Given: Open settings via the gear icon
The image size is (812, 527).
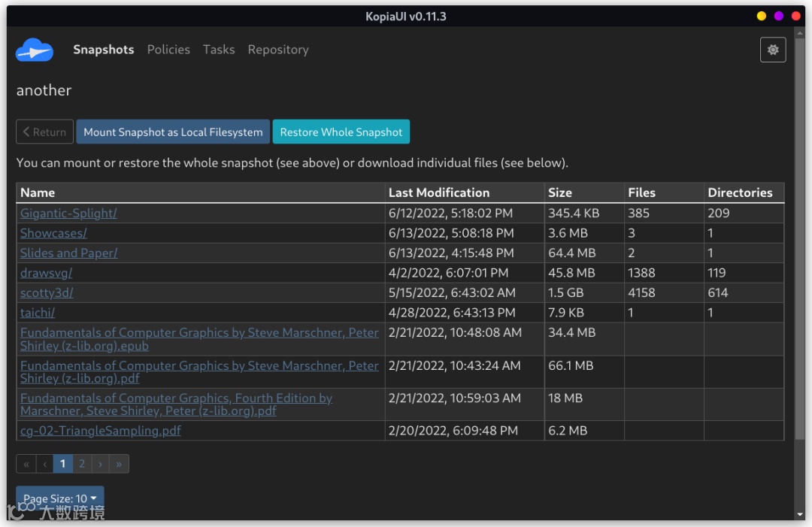Looking at the screenshot, I should tap(773, 50).
